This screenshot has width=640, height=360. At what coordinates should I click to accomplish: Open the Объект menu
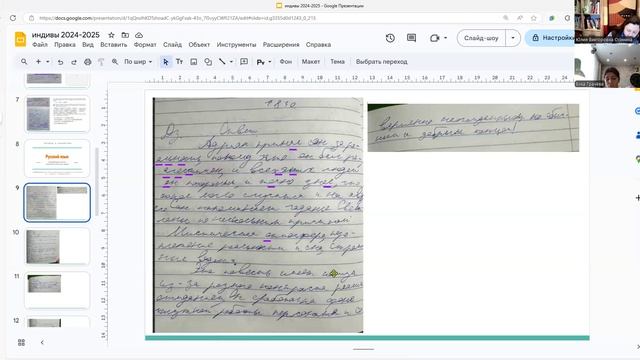(x=199, y=44)
